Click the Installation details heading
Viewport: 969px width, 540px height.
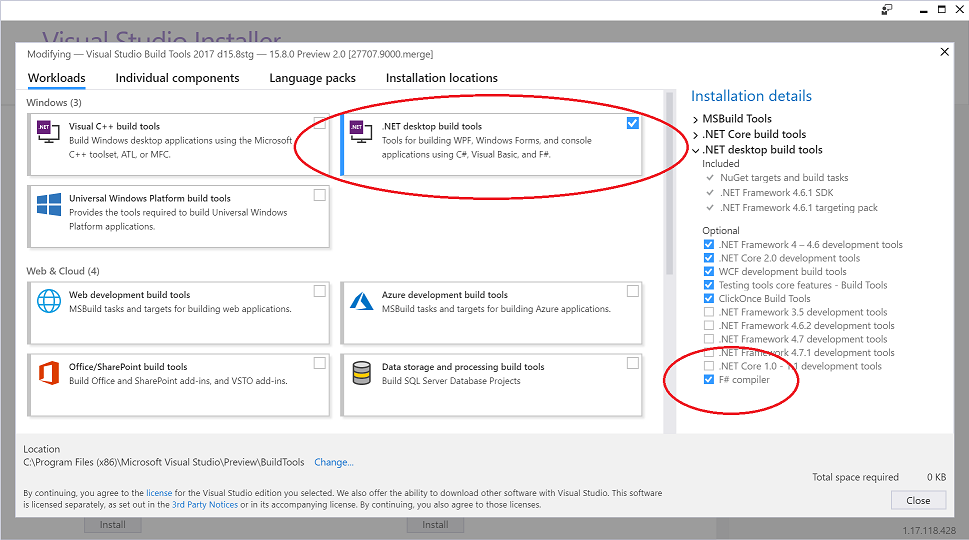[x=751, y=96]
